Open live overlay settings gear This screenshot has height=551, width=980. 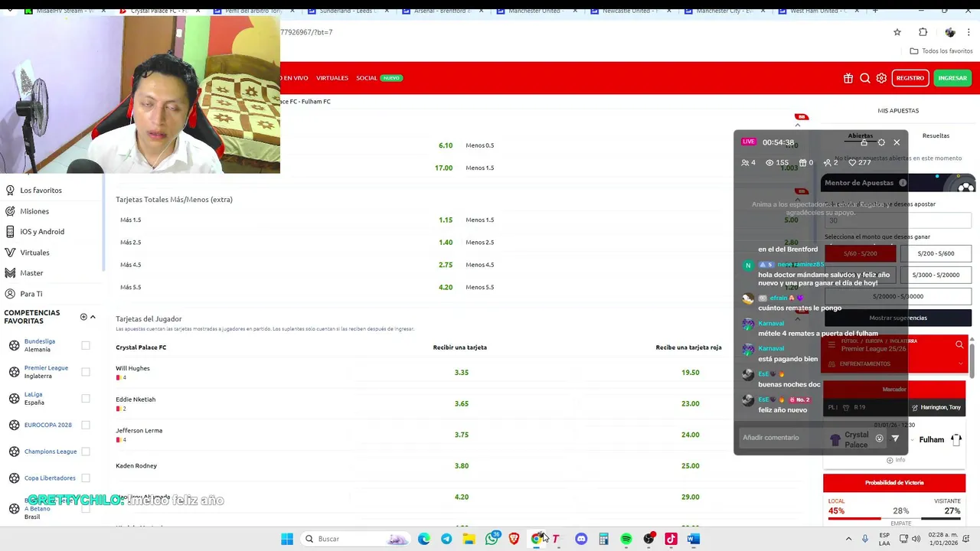[x=881, y=142]
